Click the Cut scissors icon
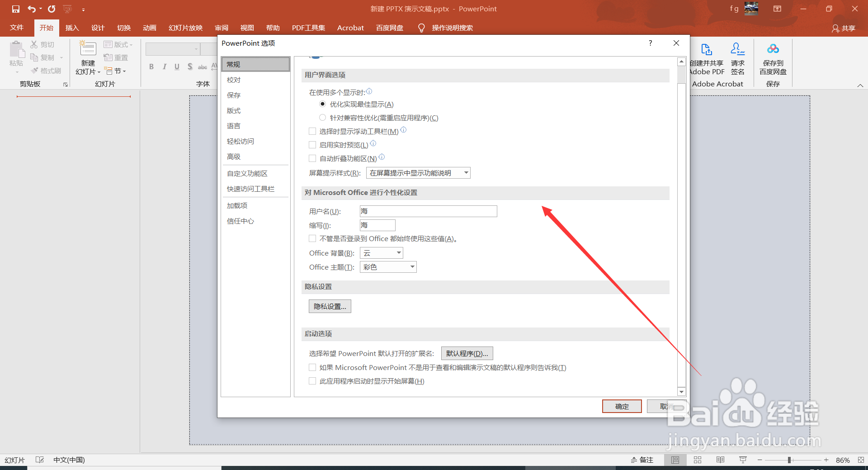Viewport: 868px width, 470px height. (34, 44)
